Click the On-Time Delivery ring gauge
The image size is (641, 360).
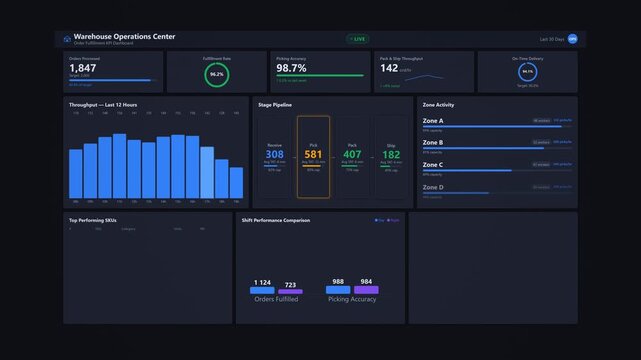[x=527, y=72]
